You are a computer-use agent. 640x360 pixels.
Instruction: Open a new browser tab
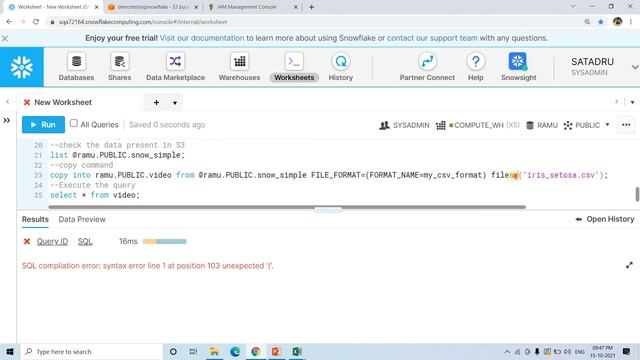coord(311,7)
